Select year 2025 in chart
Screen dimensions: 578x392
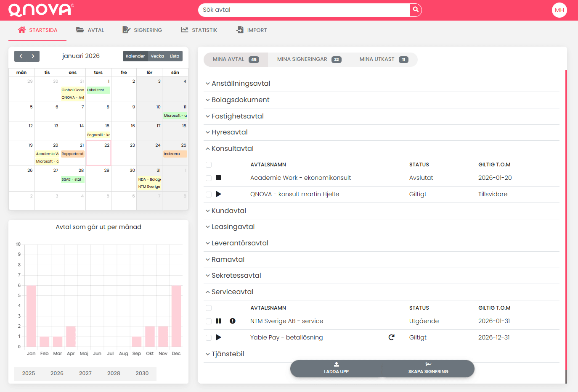click(29, 374)
